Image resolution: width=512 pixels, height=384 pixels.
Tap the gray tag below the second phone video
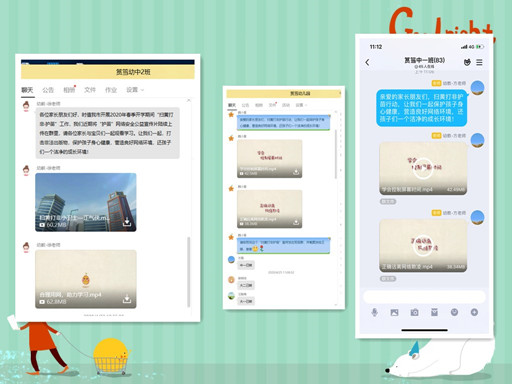coord(388,279)
